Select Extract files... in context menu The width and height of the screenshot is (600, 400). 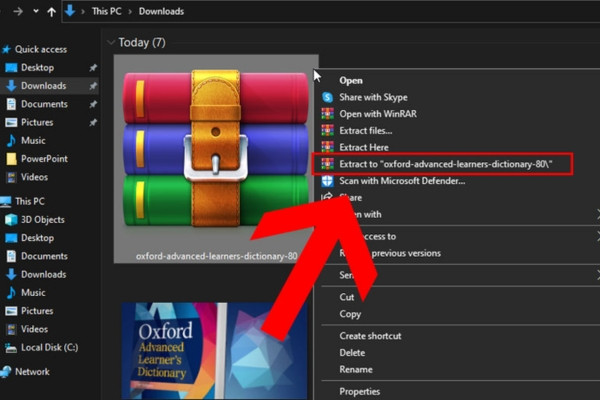pos(365,131)
